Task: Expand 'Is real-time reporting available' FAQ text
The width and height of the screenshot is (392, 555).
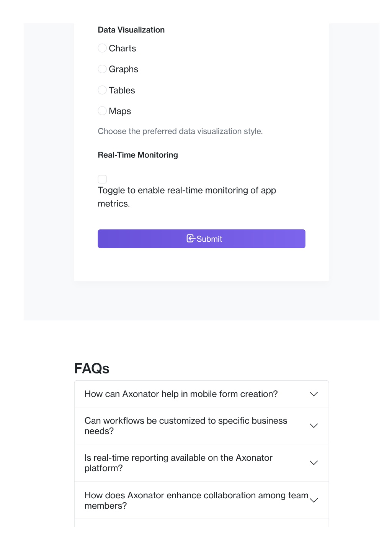Action: pyautogui.click(x=178, y=463)
